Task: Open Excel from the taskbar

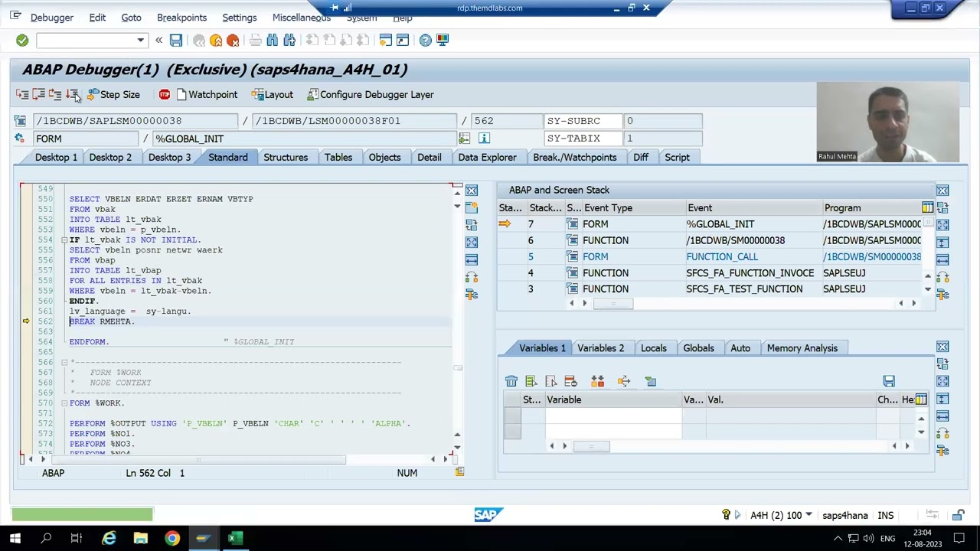Action: pyautogui.click(x=234, y=539)
